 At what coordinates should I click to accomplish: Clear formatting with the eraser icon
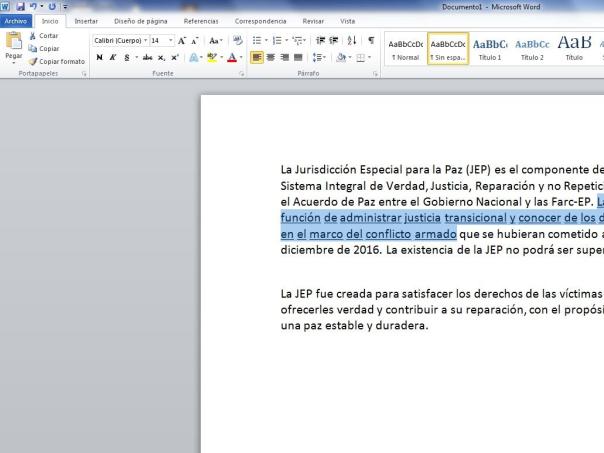pos(238,41)
